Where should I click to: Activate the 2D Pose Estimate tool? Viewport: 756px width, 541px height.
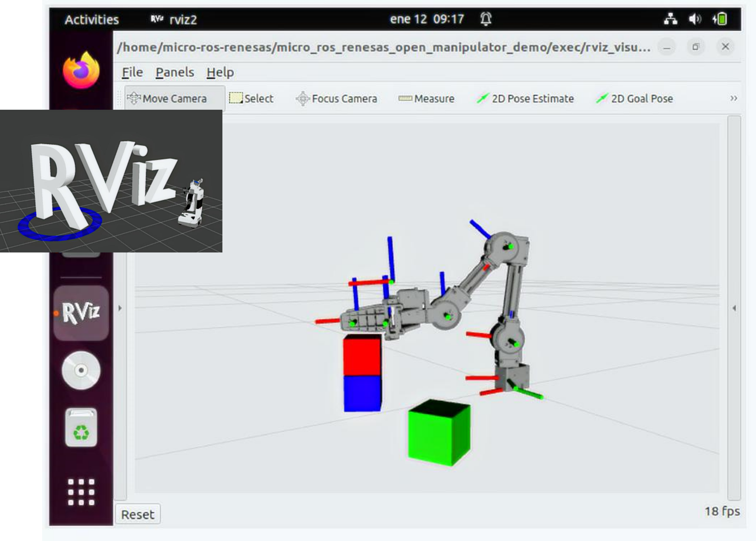pyautogui.click(x=525, y=99)
